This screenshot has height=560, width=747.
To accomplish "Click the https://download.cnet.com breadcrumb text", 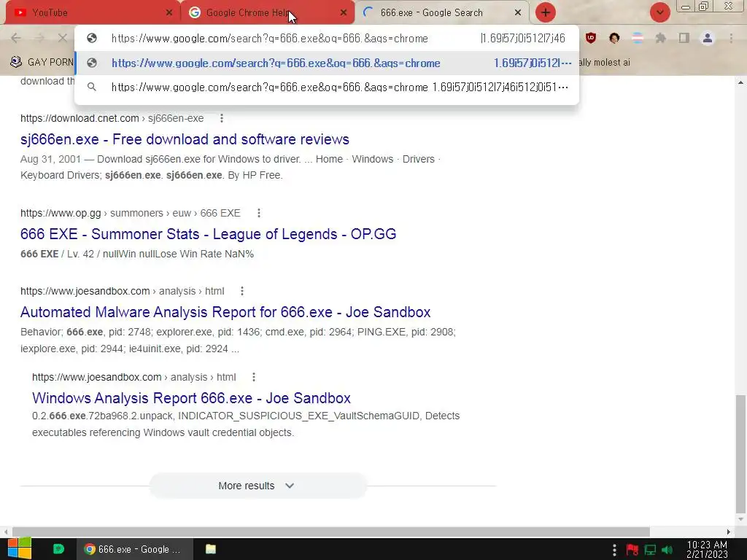I will tap(80, 118).
